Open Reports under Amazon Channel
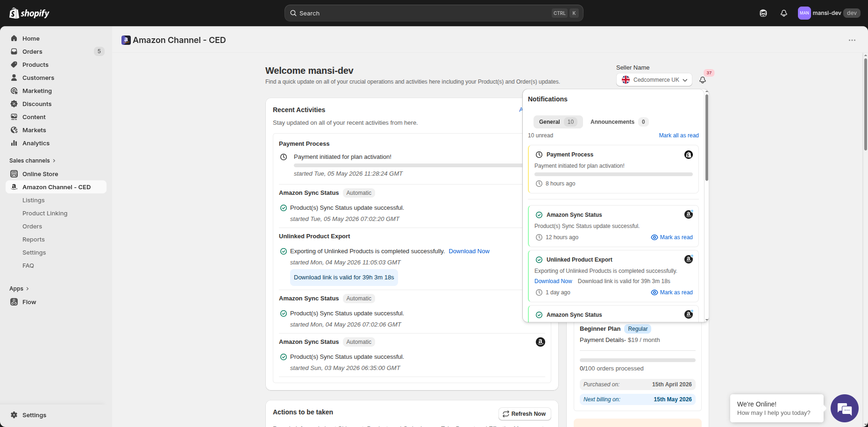Viewport: 868px width, 427px height. (x=34, y=239)
